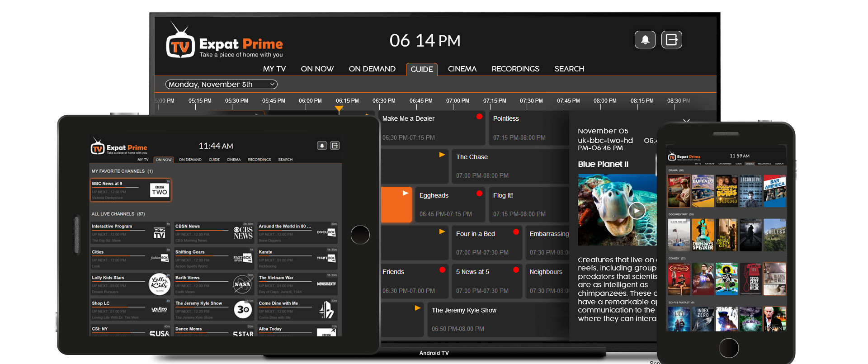Screen dimensions: 868x364
Task: Toggle recording for Eggheads
Action: [479, 194]
